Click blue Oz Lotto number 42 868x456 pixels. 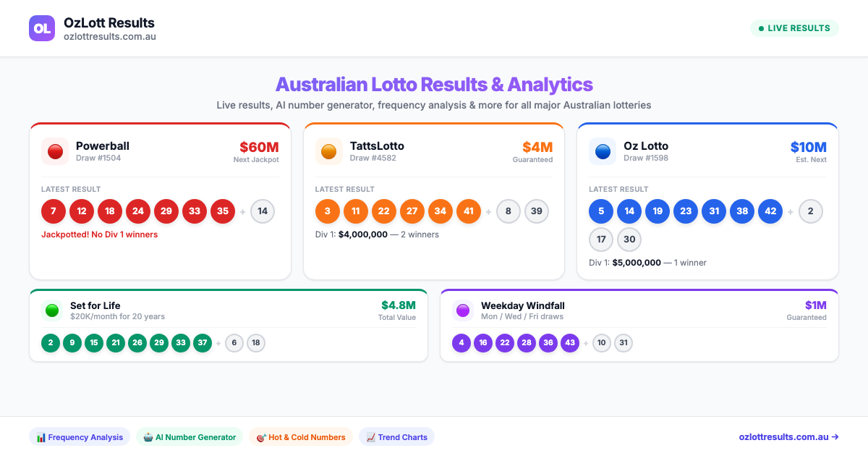pos(770,211)
